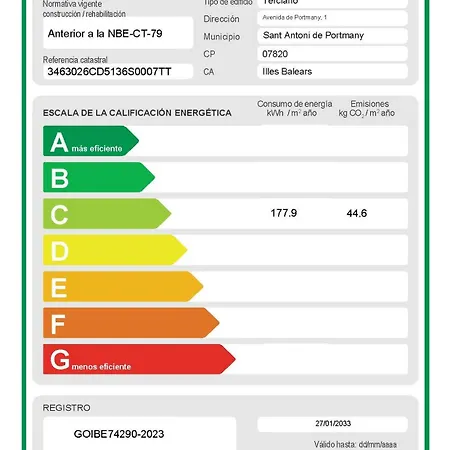This screenshot has width=450, height=450.
Task: Select the Sant Antoni de Portmany municipality field
Action: pyautogui.click(x=332, y=35)
